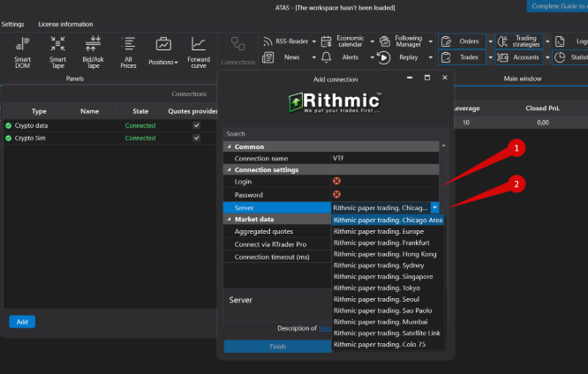Select Rithmic paper trading Colo 75
The image size is (588, 374).
388,344
